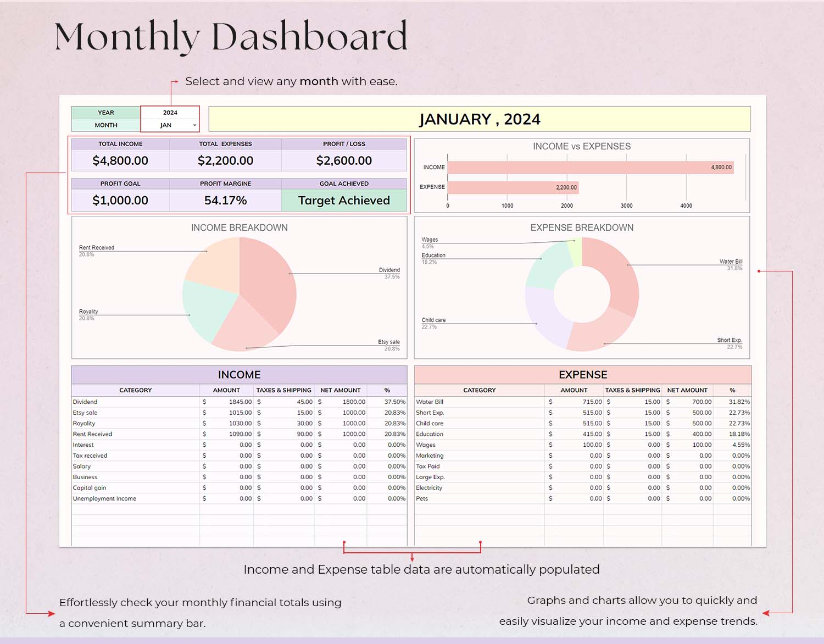Click the YEAR label cell
The image size is (824, 644).
106,113
